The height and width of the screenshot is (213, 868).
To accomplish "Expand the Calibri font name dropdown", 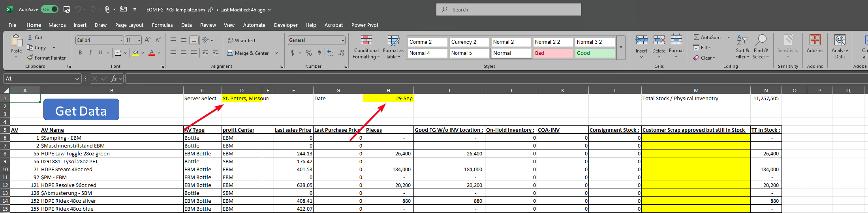I will coord(121,40).
